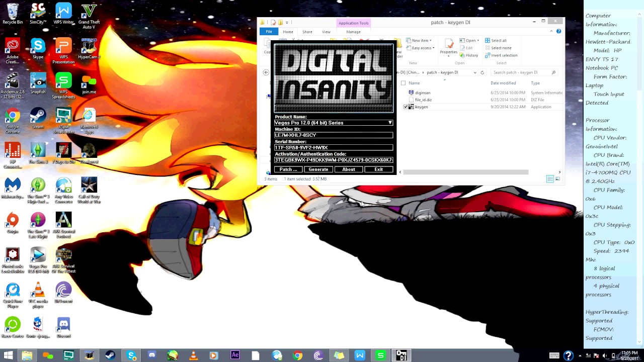Open WPS Writer desktop shortcut
This screenshot has height=362, width=644.
(x=63, y=14)
